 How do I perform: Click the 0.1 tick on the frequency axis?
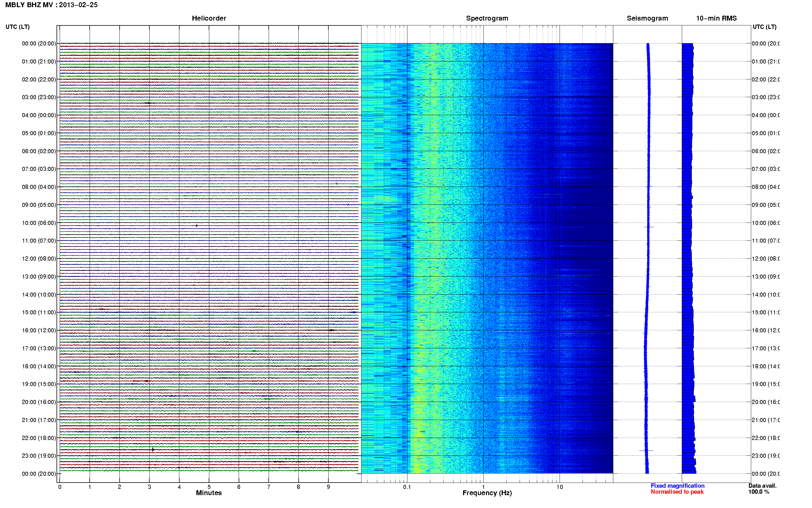[x=407, y=487]
